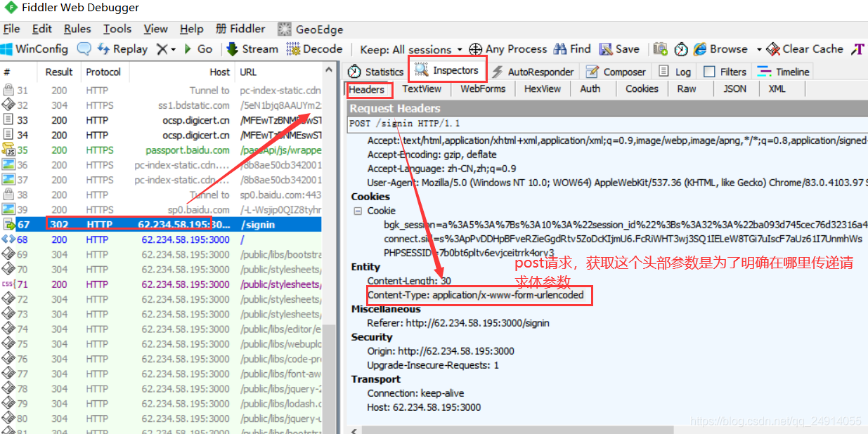Toggle Stream mode
This screenshot has width=868, height=434.
tap(252, 49)
